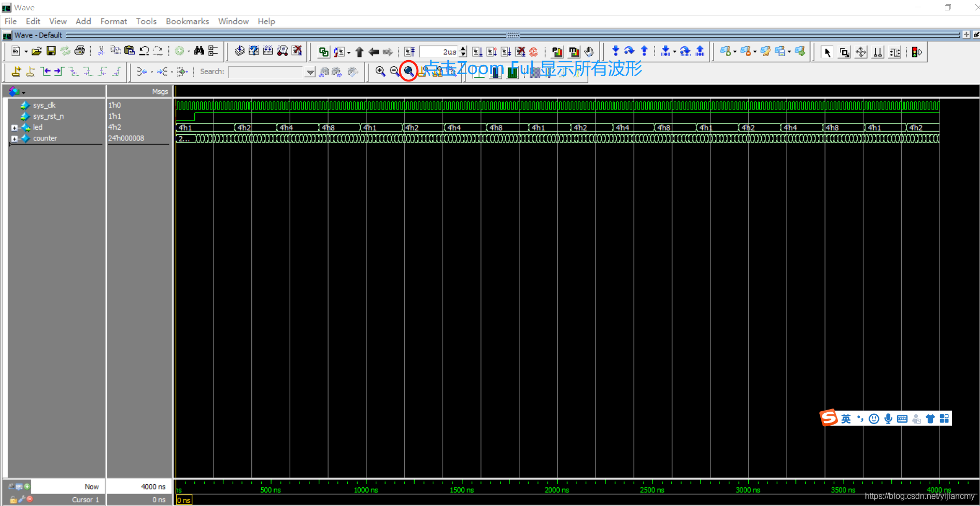Click the Run All icon

point(506,52)
